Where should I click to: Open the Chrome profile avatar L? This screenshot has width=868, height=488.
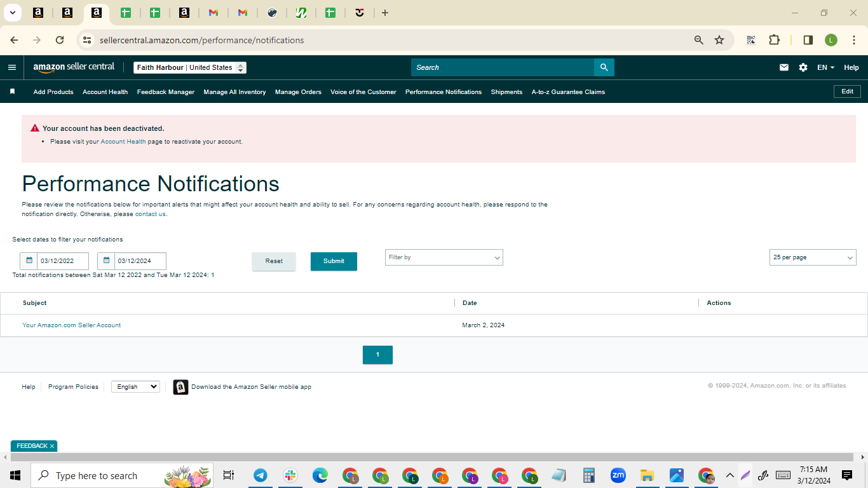coord(831,40)
